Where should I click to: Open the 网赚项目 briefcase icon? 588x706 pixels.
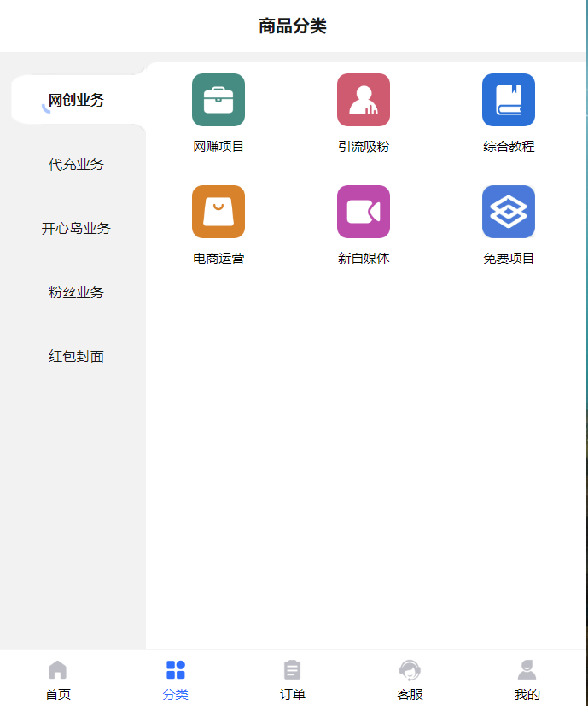pyautogui.click(x=218, y=100)
